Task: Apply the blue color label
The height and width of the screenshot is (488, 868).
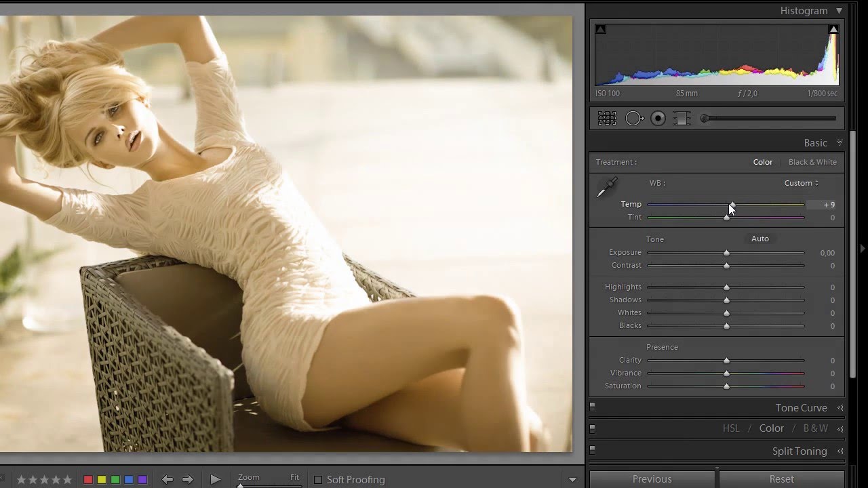Action: pyautogui.click(x=129, y=480)
